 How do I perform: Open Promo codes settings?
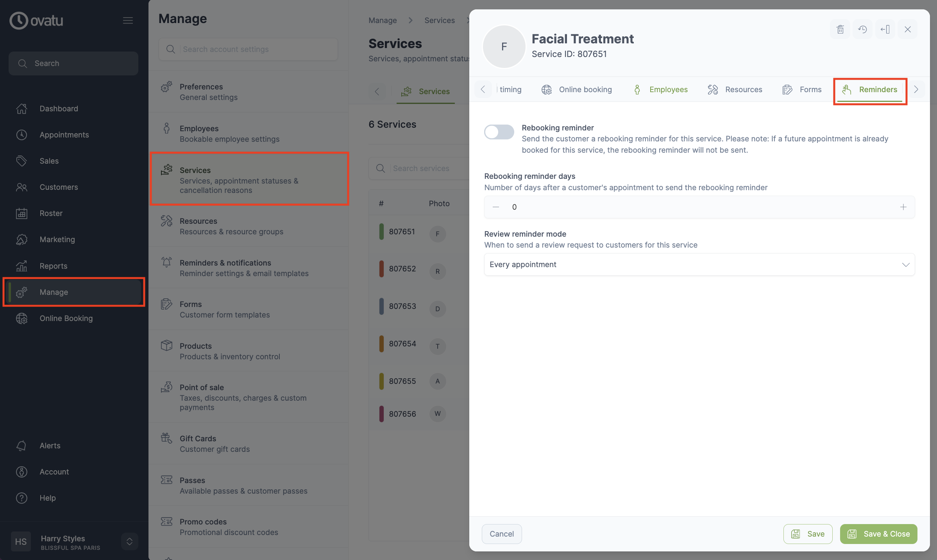[x=249, y=527]
